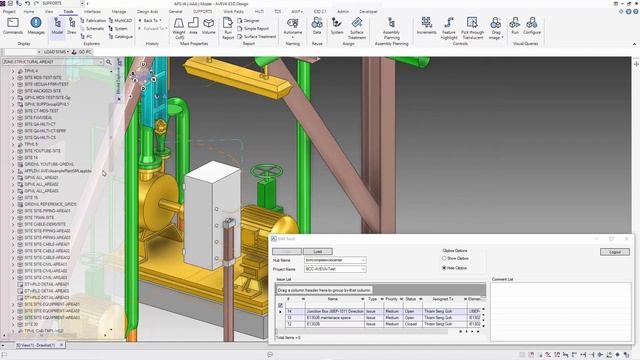Run the Visual Queries
This screenshot has width=640, height=360.
pos(515,26)
